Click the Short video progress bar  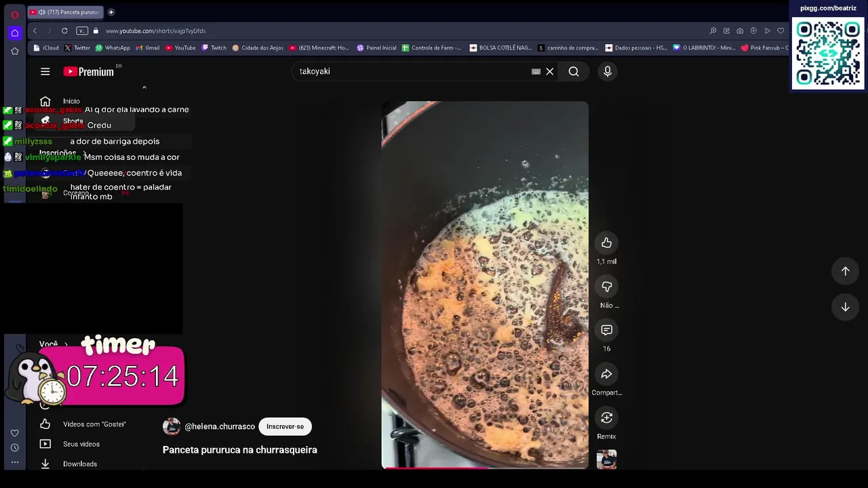click(485, 468)
